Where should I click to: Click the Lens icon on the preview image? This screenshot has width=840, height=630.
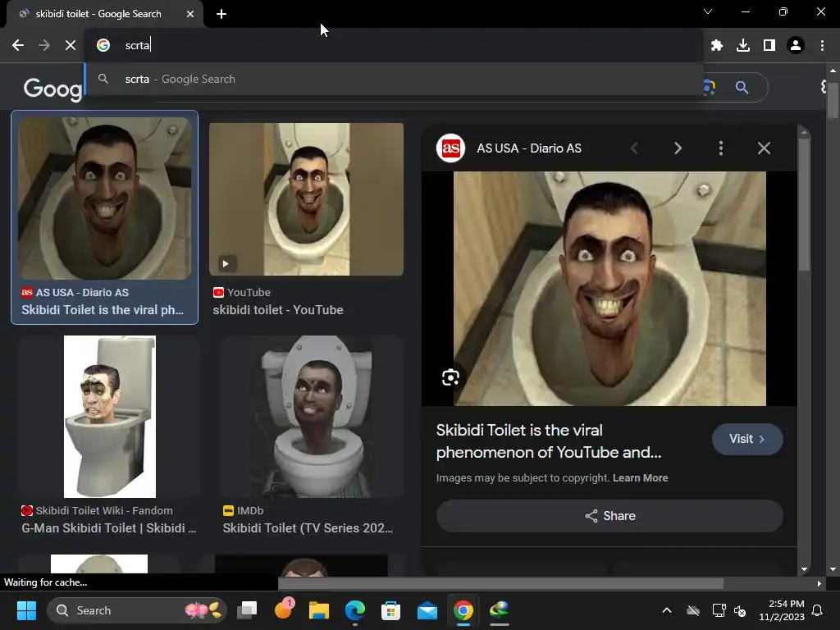450,377
